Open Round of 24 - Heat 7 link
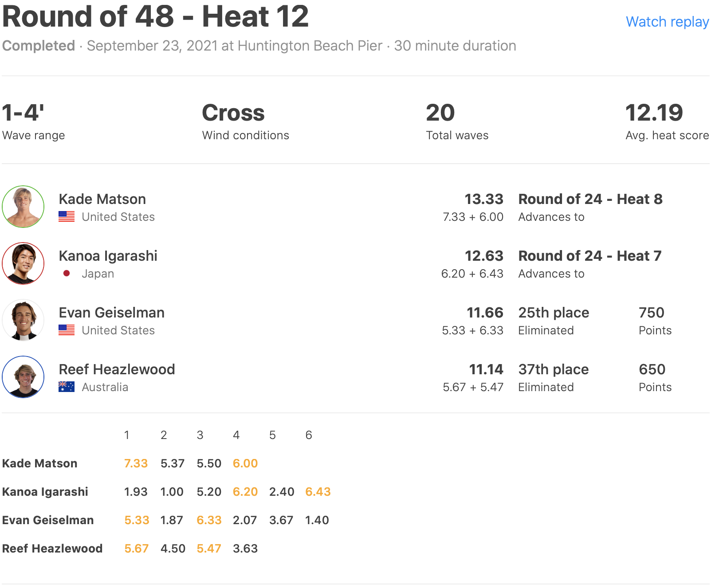This screenshot has height=588, width=715. click(589, 256)
